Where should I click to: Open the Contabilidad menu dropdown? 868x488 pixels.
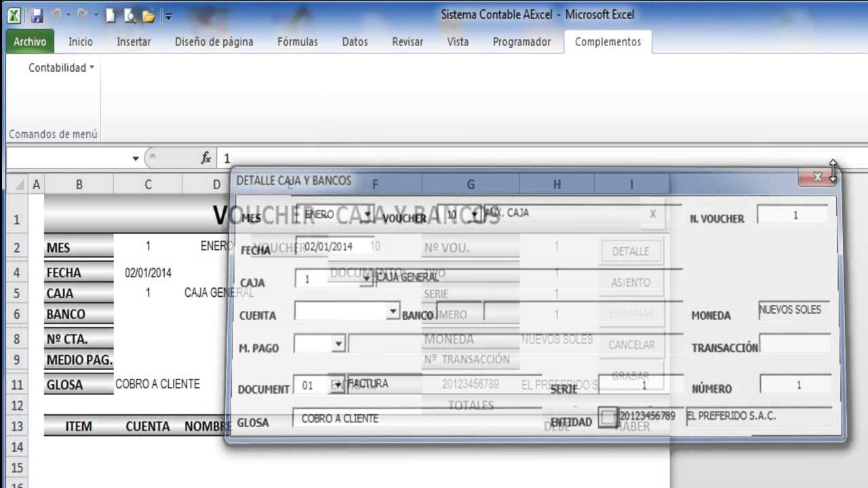(61, 68)
